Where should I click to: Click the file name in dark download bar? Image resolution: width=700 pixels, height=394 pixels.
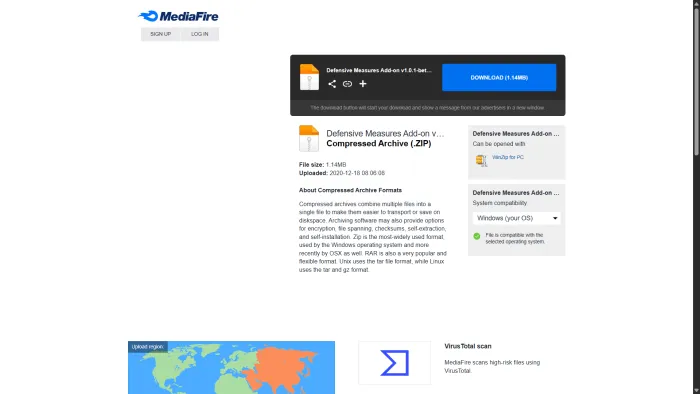379,71
